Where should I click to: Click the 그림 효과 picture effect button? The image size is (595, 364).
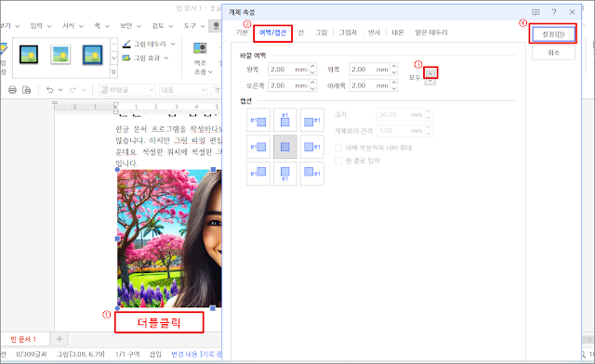(141, 58)
